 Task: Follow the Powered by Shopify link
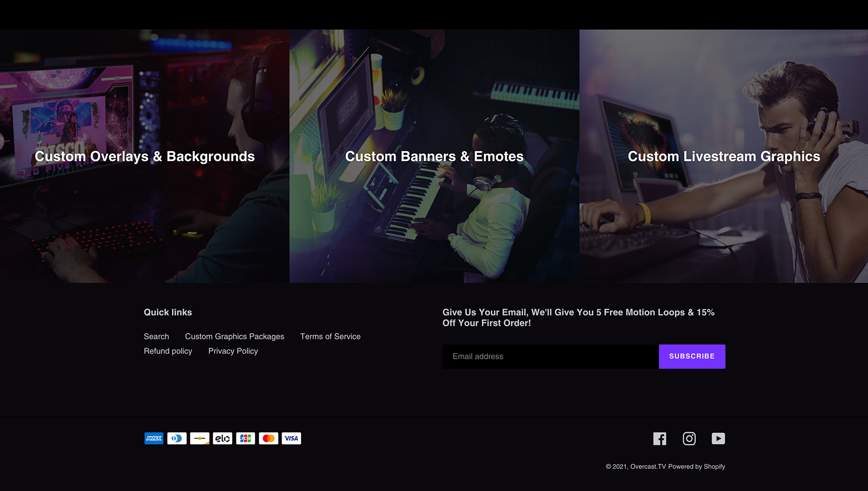point(697,467)
